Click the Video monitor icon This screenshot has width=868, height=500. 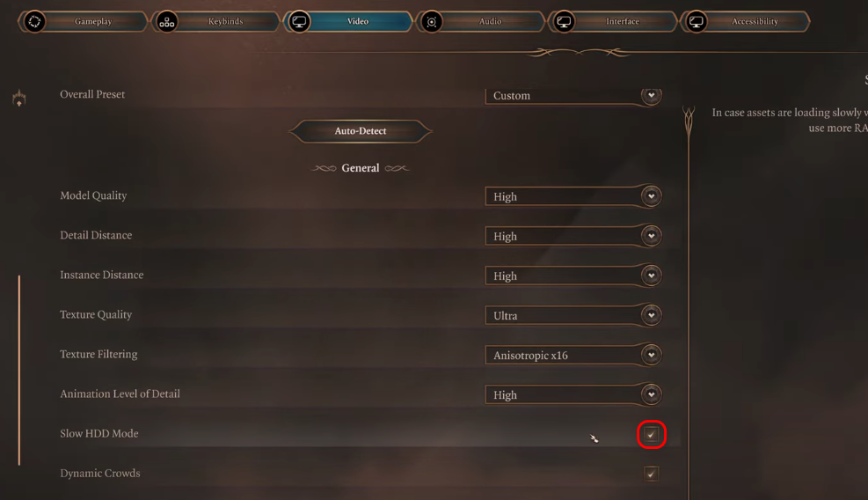tap(299, 22)
